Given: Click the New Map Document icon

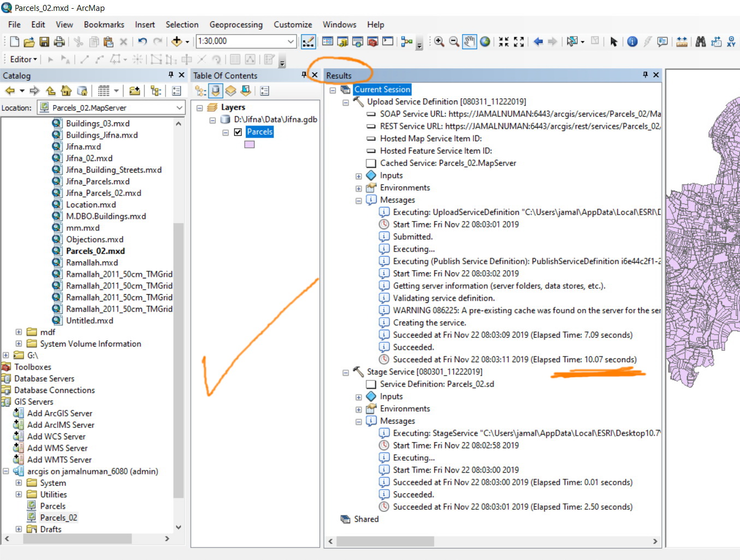Looking at the screenshot, I should [15, 41].
